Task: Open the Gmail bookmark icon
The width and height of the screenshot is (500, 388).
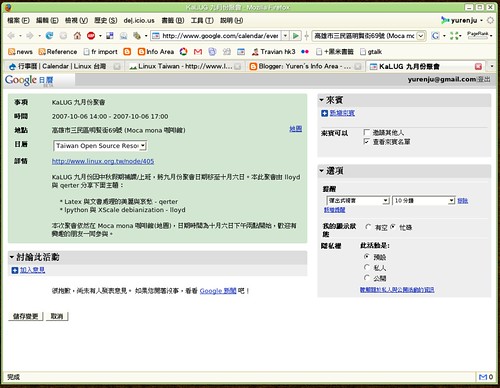Action: 198,52
